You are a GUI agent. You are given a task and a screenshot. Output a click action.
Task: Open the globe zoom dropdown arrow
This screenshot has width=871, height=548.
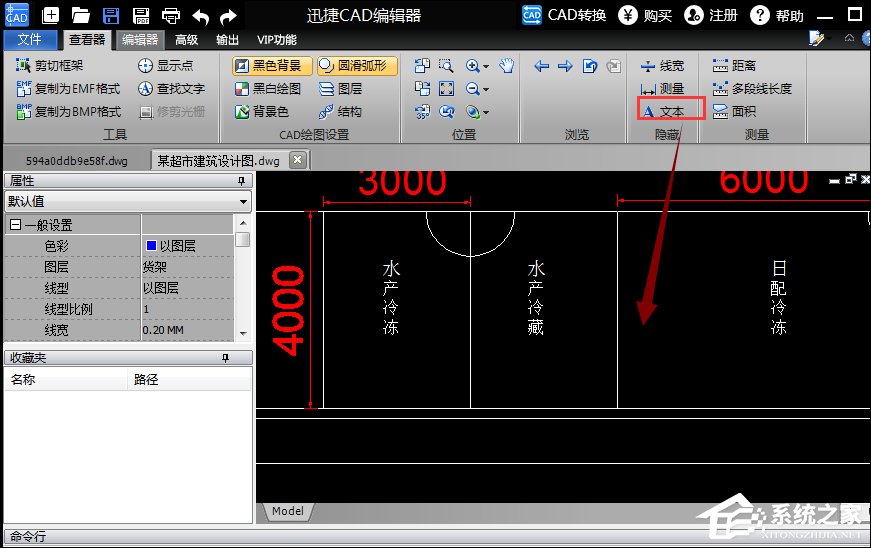(x=486, y=113)
